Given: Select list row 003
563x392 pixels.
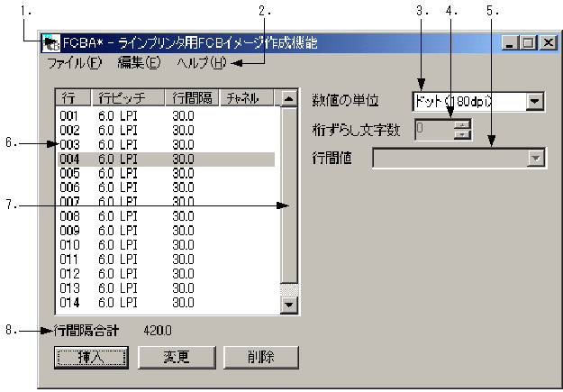Looking at the screenshot, I should click(167, 144).
